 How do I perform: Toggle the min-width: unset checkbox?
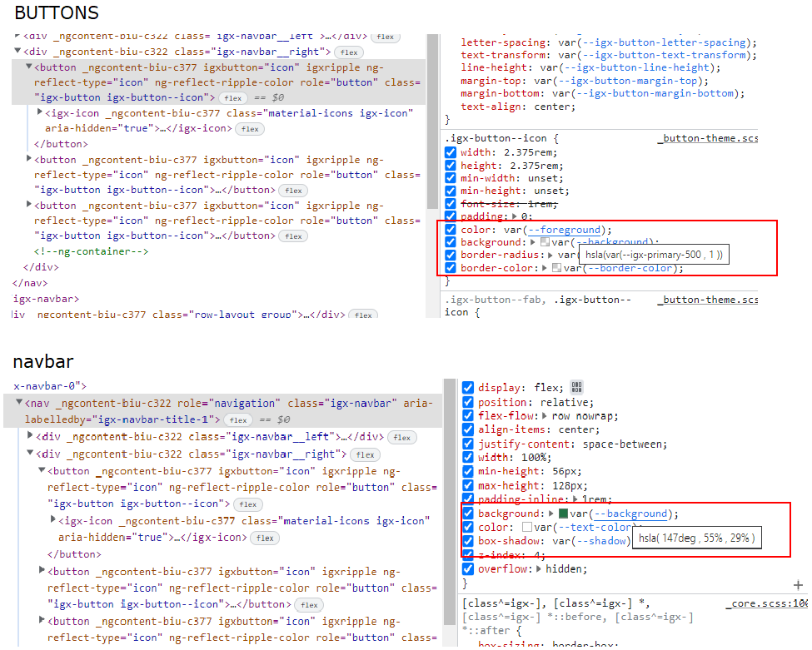450,178
